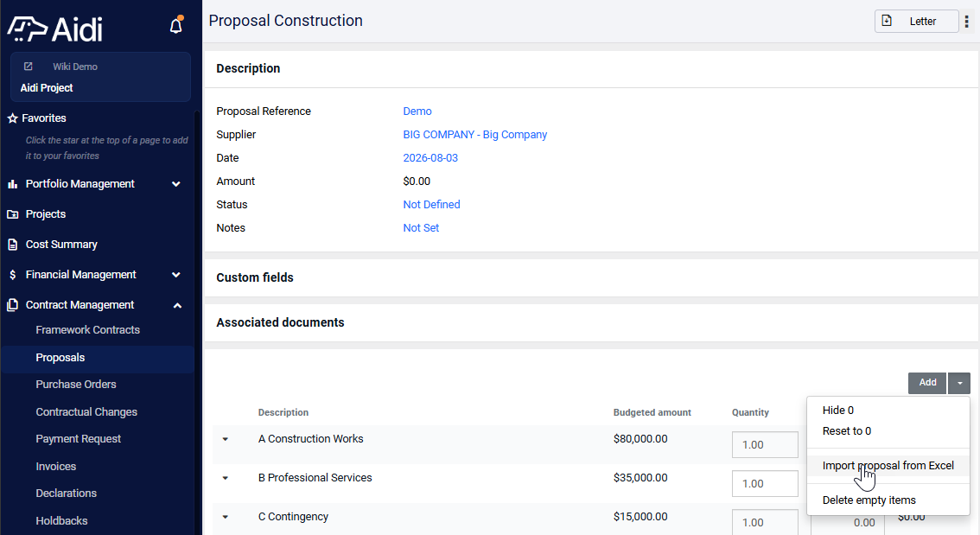Click quantity field for Construction Works
This screenshot has height=535, width=980.
tap(765, 445)
